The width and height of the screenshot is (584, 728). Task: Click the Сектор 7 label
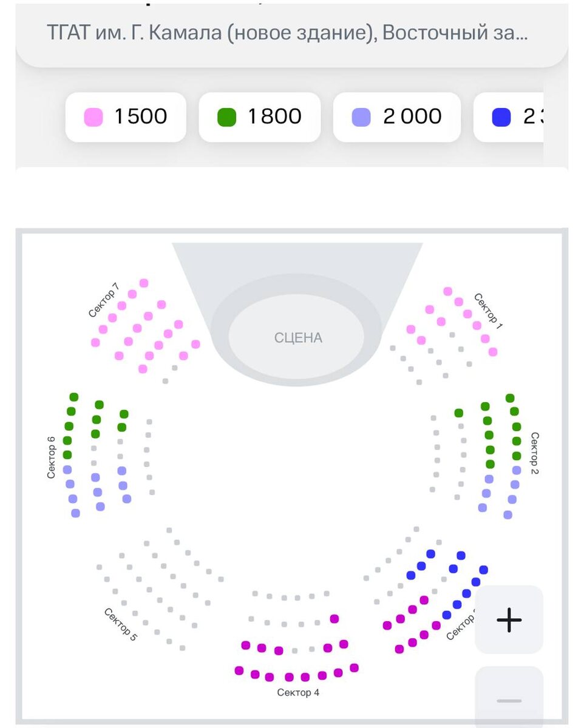pos(103,300)
